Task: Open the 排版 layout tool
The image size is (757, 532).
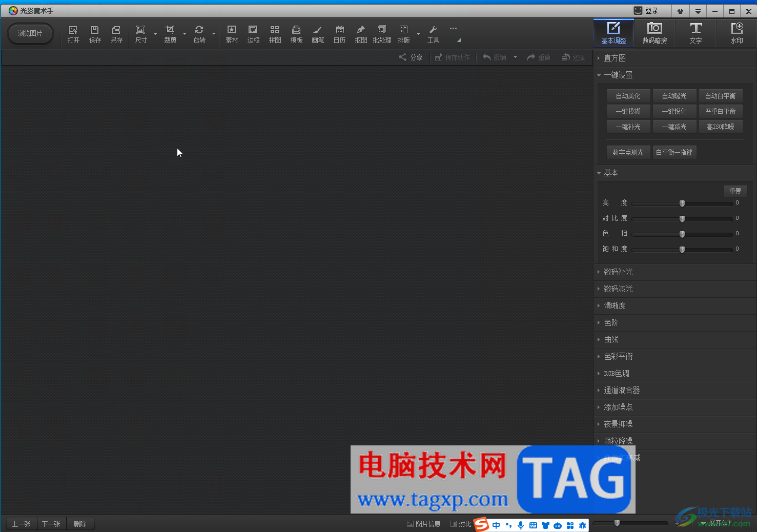Action: pyautogui.click(x=404, y=34)
